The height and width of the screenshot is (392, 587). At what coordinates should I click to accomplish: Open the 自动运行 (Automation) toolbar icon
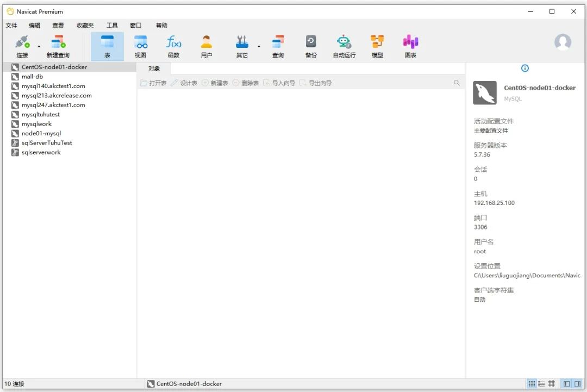pos(344,46)
